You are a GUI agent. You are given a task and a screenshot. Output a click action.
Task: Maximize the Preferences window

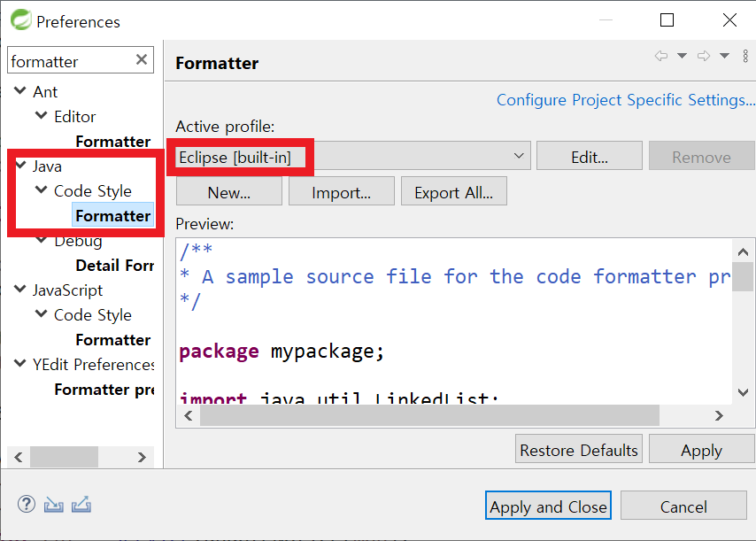[x=667, y=19]
